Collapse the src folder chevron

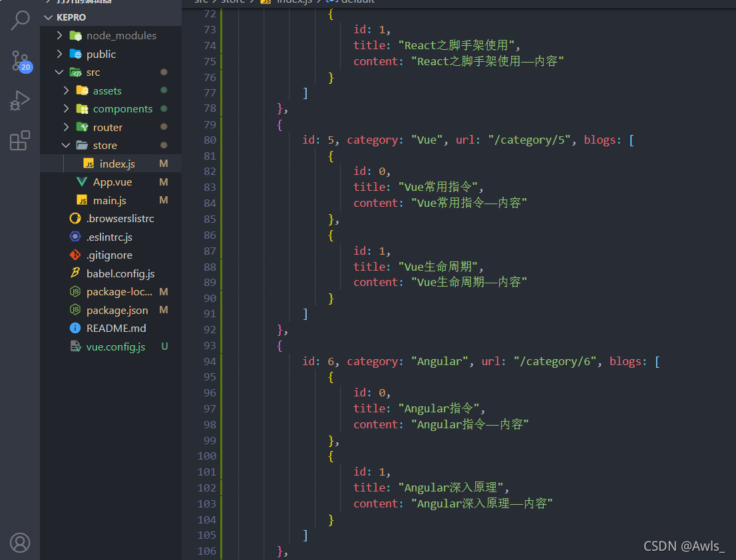[x=60, y=72]
